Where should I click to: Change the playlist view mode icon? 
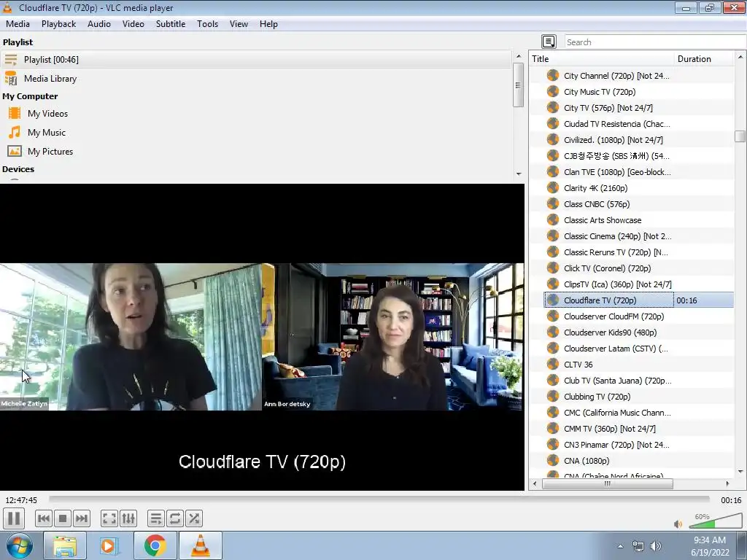pyautogui.click(x=549, y=42)
